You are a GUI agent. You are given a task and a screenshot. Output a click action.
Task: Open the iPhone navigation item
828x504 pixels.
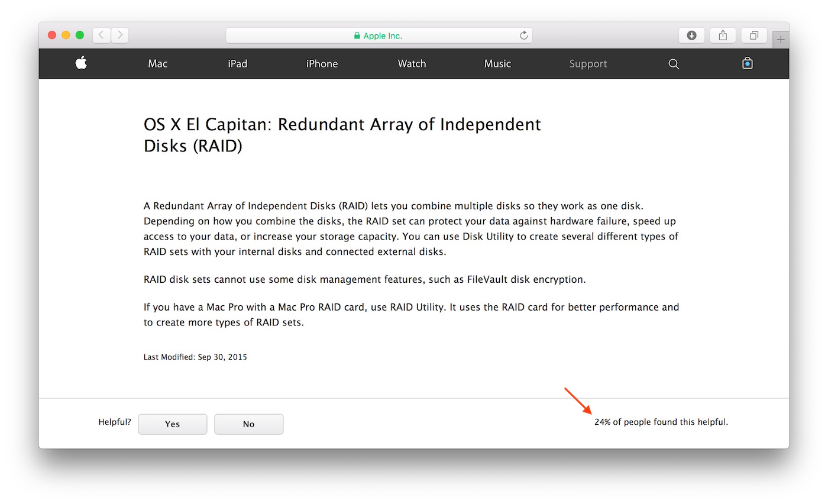tap(322, 64)
